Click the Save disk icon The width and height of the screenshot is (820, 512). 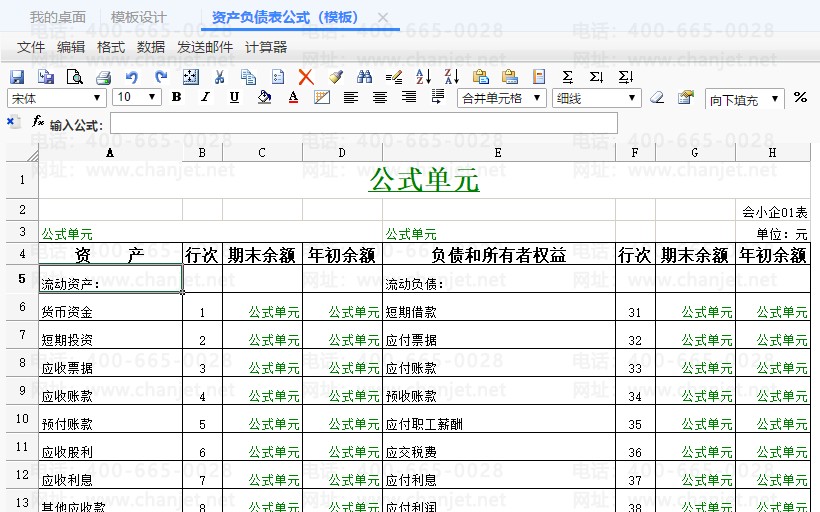17,77
